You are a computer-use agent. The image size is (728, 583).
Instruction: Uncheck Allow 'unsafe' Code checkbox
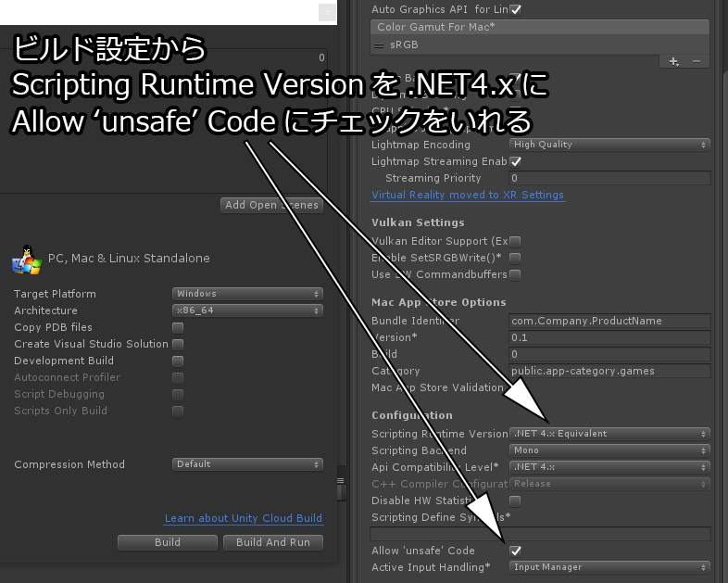coord(515,551)
